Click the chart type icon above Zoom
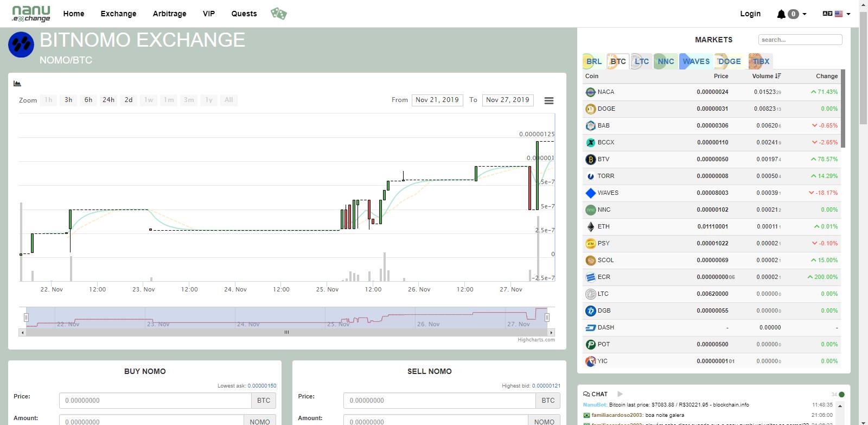 (17, 84)
